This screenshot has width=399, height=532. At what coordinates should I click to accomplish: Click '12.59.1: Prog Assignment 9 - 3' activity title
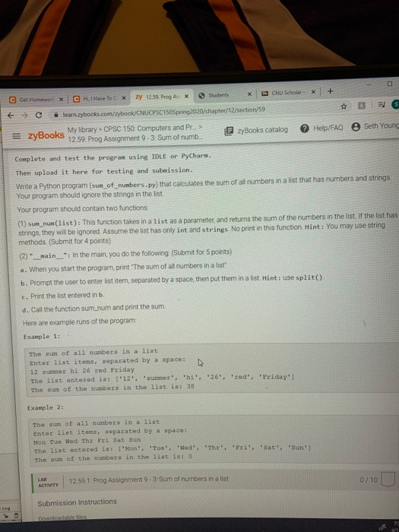pos(149,480)
